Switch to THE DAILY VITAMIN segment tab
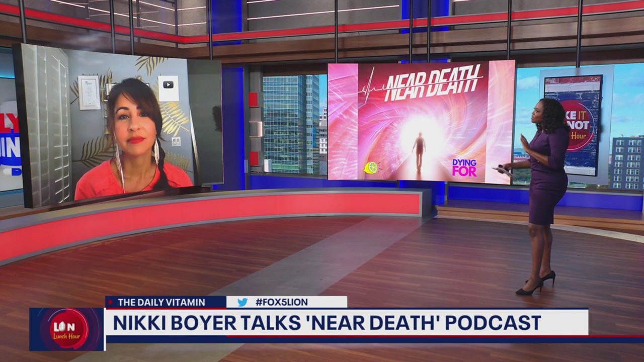Viewport: 644px width, 362px height. coord(161,302)
